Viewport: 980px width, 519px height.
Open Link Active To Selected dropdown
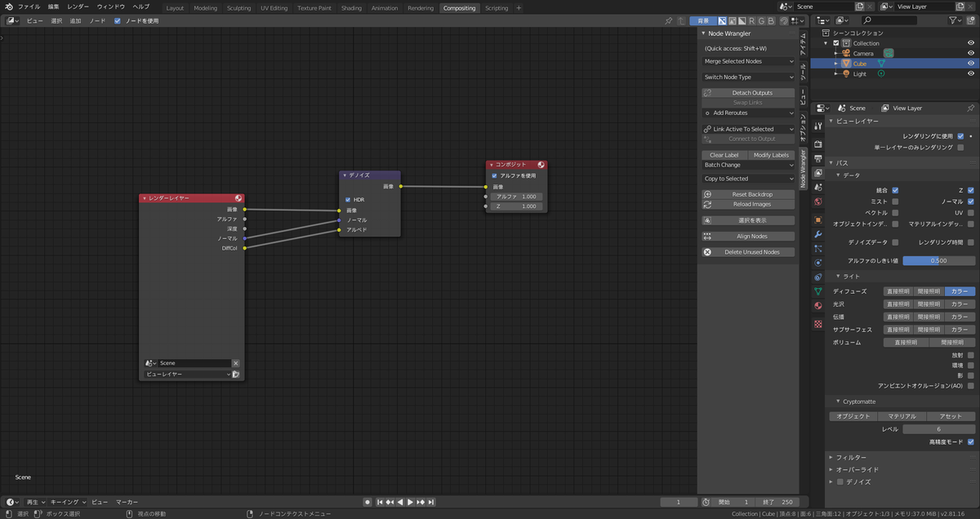coord(748,129)
